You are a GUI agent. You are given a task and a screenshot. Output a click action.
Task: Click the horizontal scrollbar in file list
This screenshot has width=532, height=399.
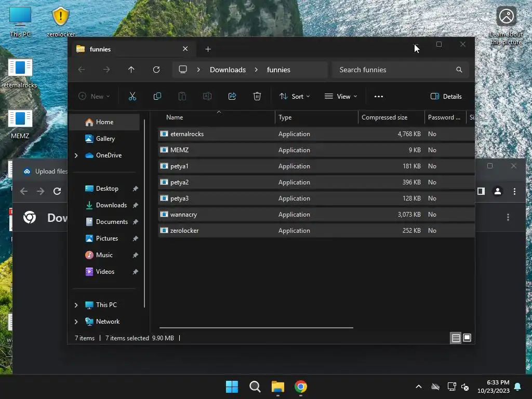pos(256,328)
